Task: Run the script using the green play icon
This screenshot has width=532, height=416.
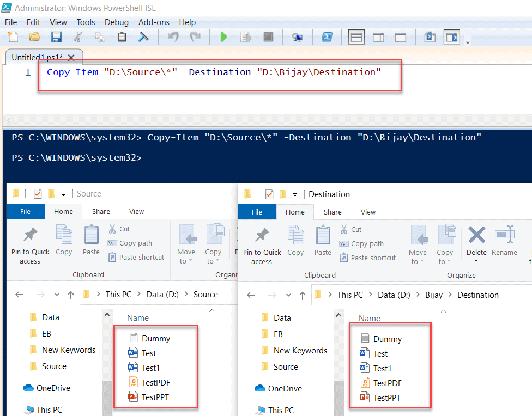Action: click(x=223, y=36)
